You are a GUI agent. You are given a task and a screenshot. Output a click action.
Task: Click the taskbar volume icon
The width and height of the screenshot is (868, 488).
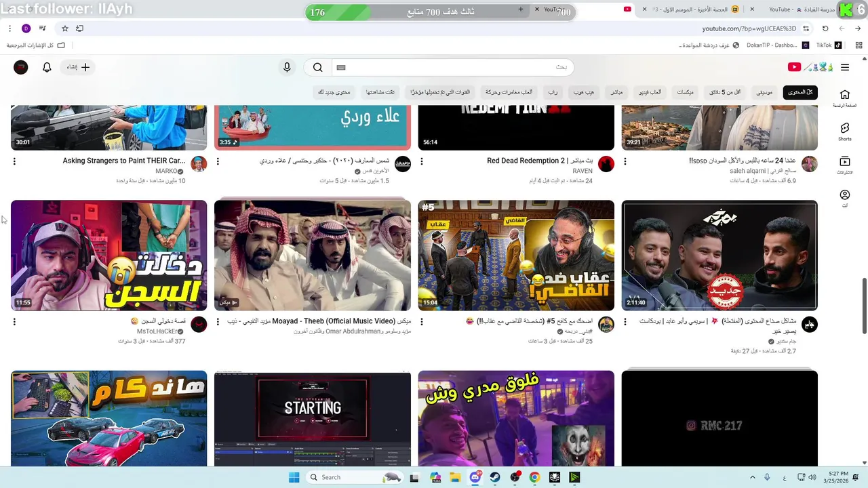point(812,477)
